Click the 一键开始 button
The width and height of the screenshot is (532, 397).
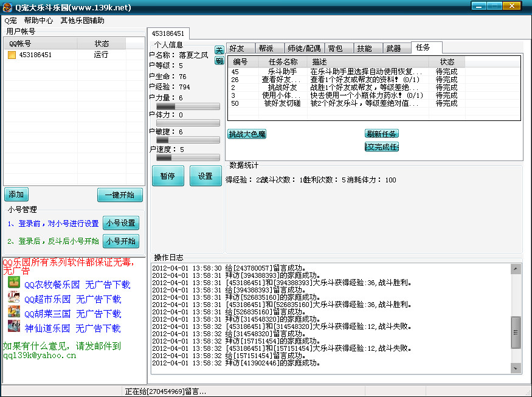coord(120,195)
